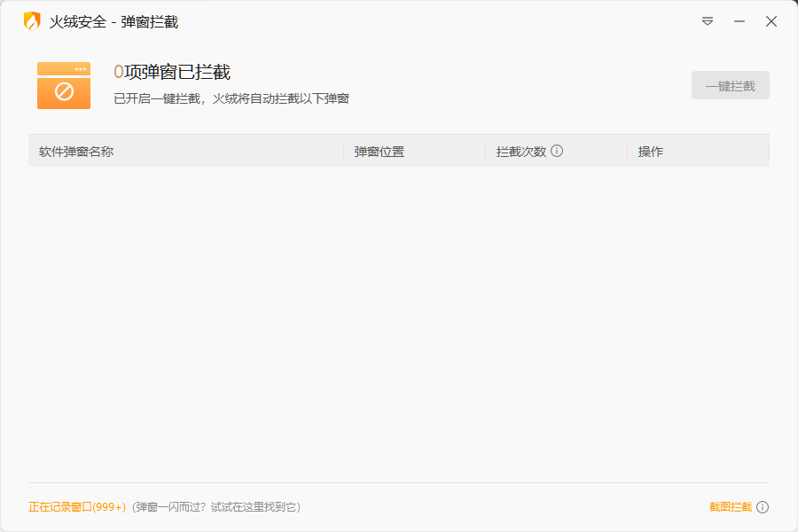
Task: Click the 软件弹窗名称 column header
Action: click(76, 152)
